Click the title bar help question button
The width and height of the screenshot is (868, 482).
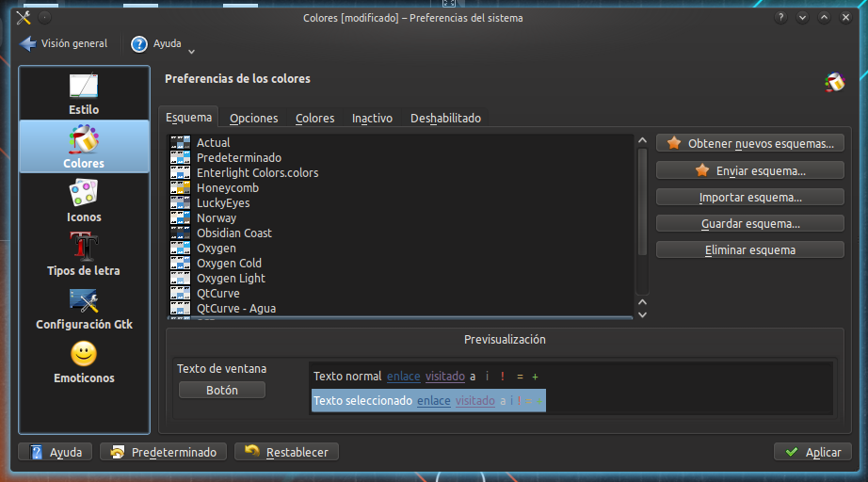coord(780,18)
